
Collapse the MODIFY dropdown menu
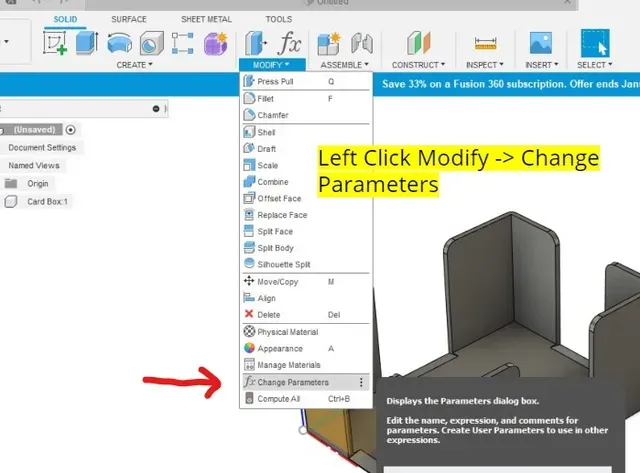(272, 65)
